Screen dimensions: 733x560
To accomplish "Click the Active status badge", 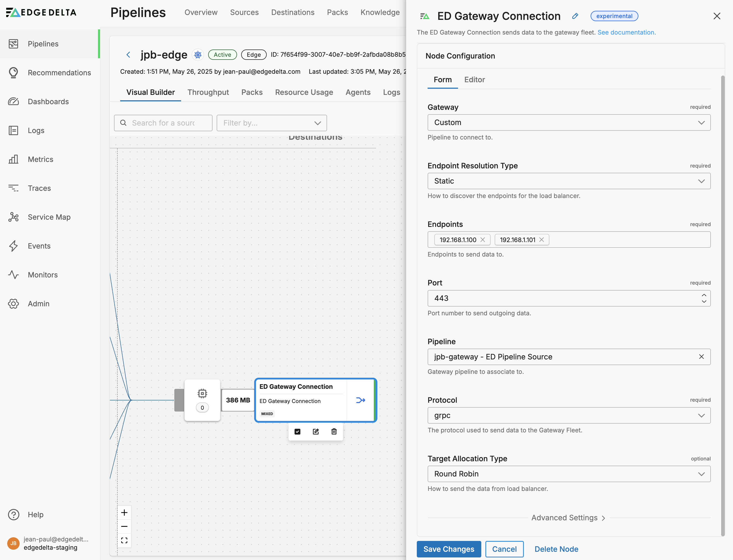I will [x=222, y=55].
